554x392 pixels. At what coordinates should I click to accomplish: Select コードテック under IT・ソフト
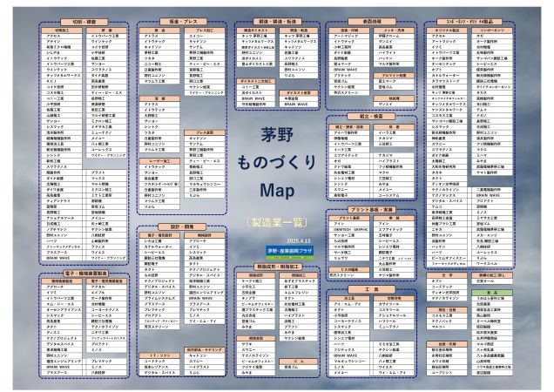click(x=159, y=362)
